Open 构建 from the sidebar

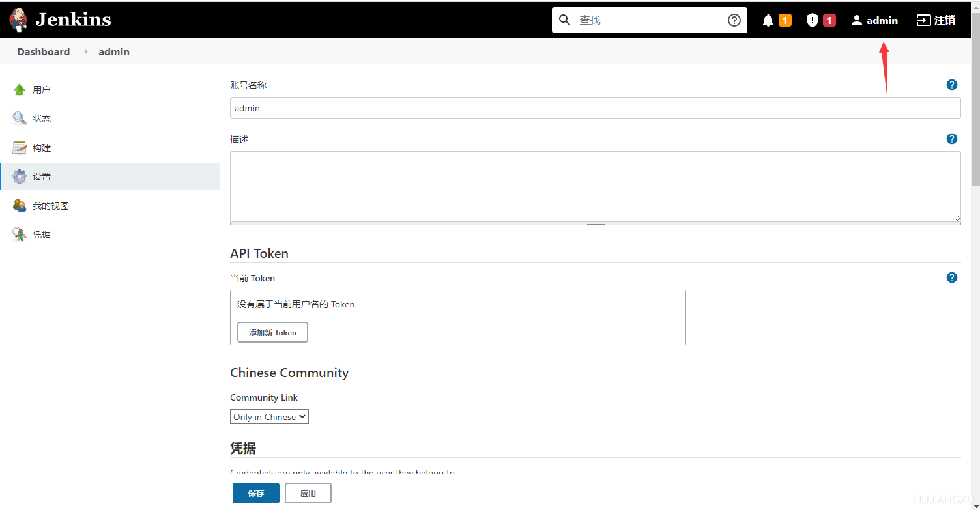click(x=40, y=147)
